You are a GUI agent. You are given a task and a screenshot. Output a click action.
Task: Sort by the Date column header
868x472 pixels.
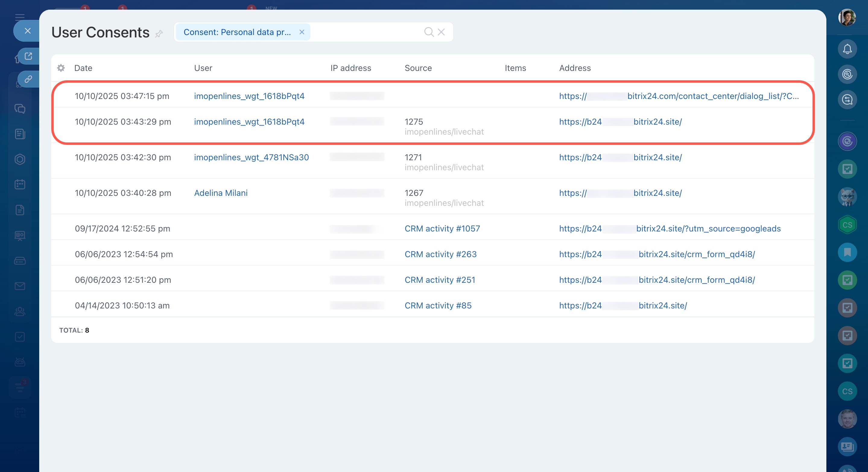point(83,68)
